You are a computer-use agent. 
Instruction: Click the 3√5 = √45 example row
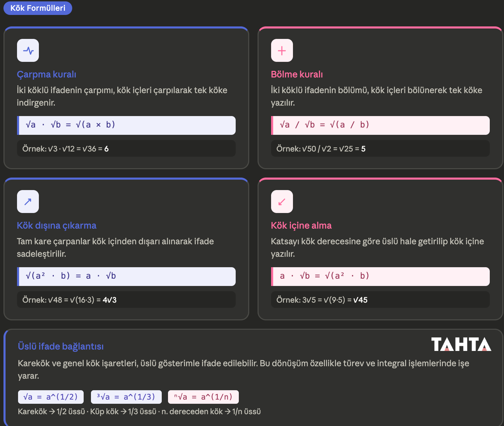click(380, 300)
